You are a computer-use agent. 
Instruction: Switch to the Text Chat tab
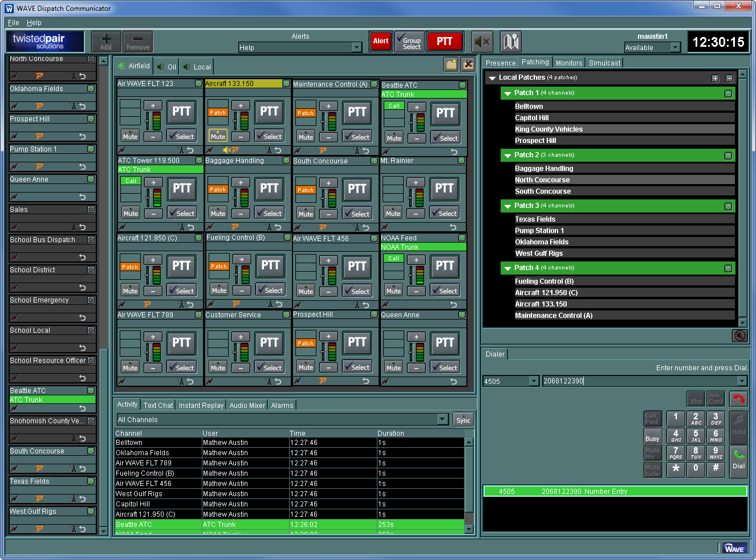coord(158,405)
